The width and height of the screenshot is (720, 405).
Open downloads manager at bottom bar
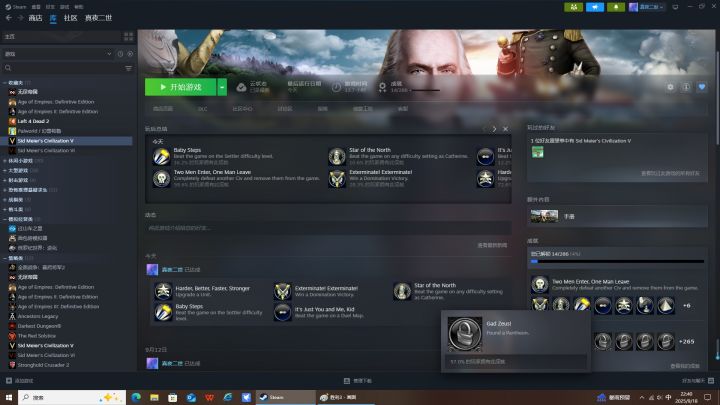point(358,381)
